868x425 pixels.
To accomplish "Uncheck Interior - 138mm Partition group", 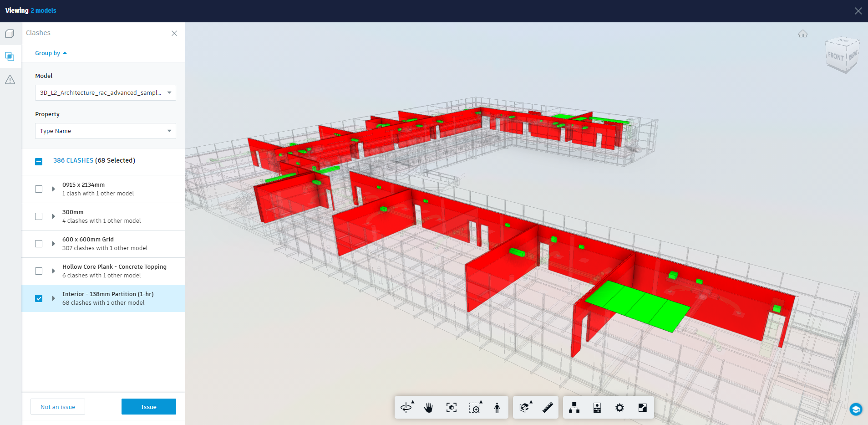I will pos(39,298).
